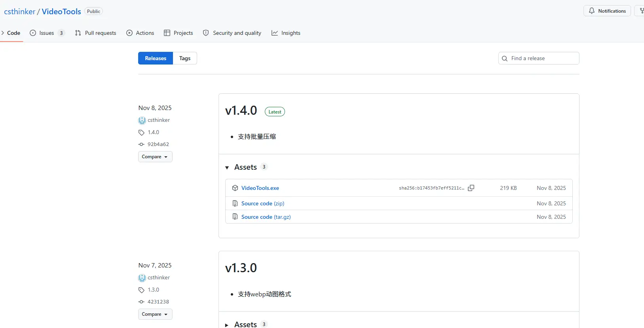Open the csthinker owner link in header
The width and height of the screenshot is (644, 328).
[20, 11]
